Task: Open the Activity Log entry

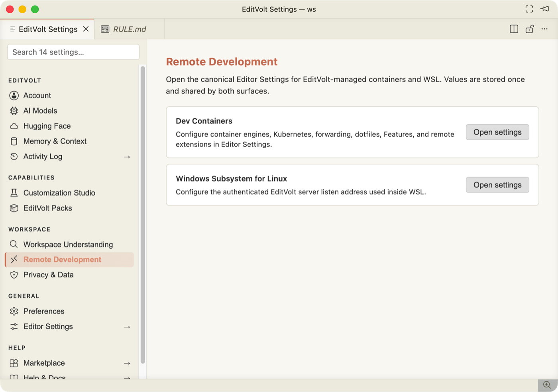Action: click(69, 157)
